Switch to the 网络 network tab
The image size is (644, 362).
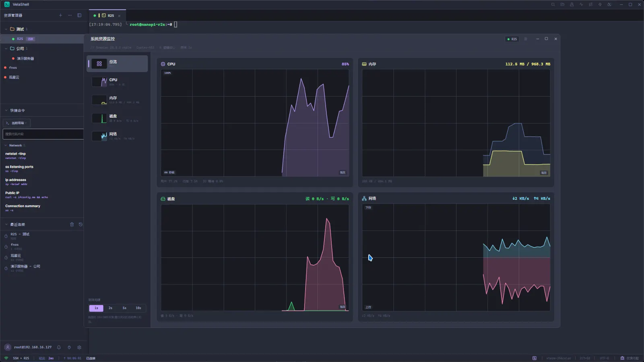(x=117, y=136)
